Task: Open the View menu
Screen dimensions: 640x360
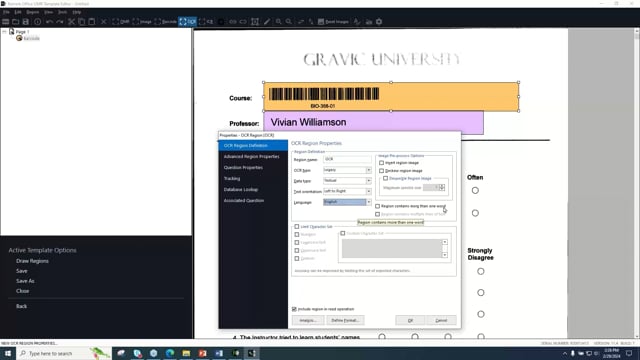Action: click(x=49, y=12)
